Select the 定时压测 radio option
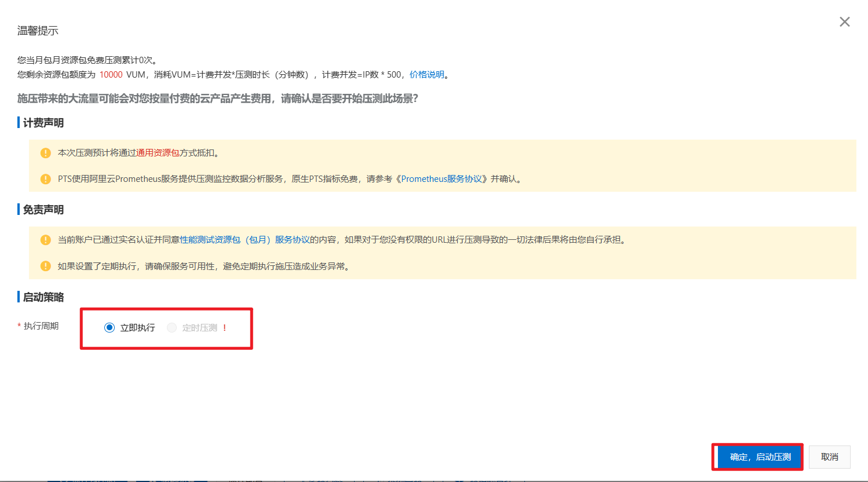Screen dimensions: 868x482 [x=172, y=328]
